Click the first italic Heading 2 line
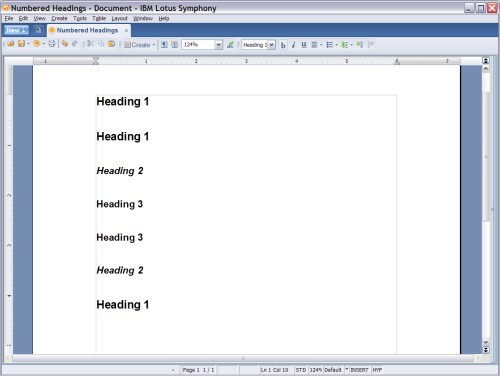The image size is (500, 376). click(120, 171)
